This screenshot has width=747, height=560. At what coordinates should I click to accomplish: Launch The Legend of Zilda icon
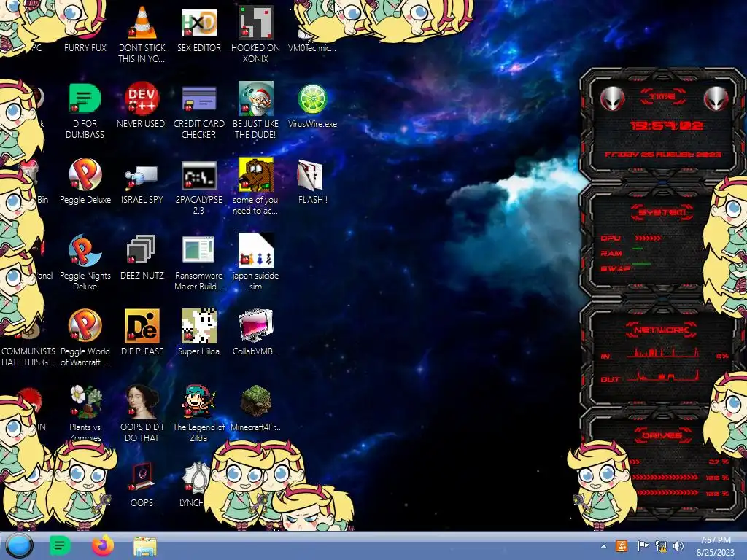[198, 402]
